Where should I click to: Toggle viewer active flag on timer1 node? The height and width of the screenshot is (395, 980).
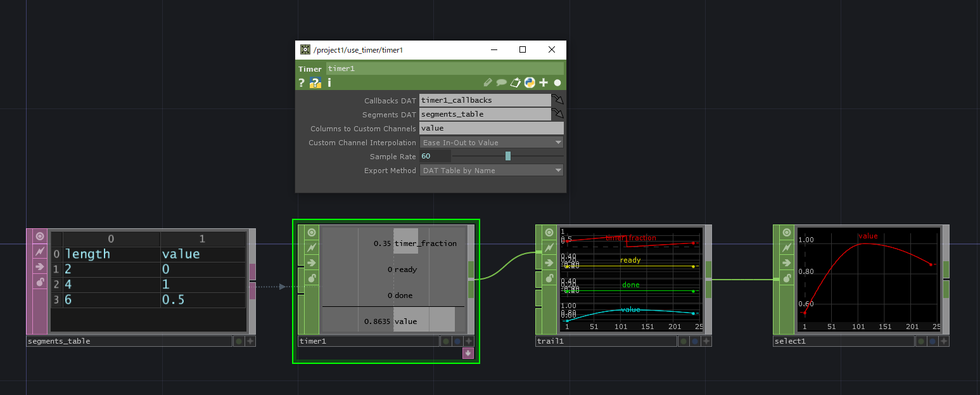click(312, 233)
